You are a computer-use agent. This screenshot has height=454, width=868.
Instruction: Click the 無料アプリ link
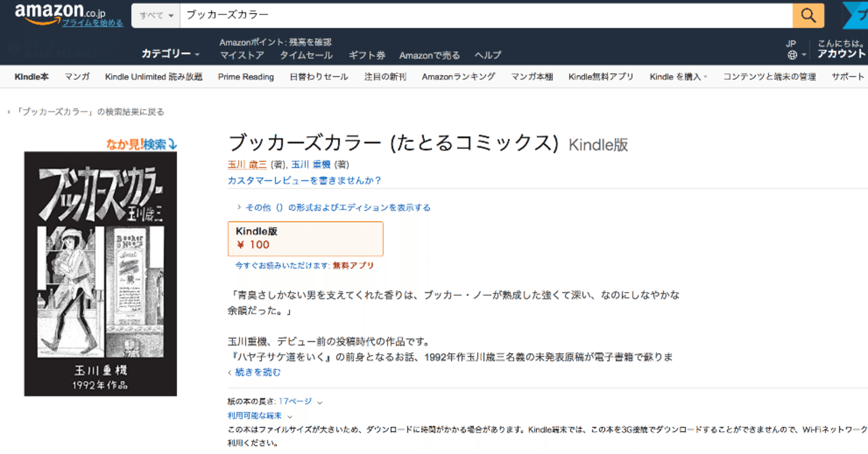pyautogui.click(x=353, y=266)
